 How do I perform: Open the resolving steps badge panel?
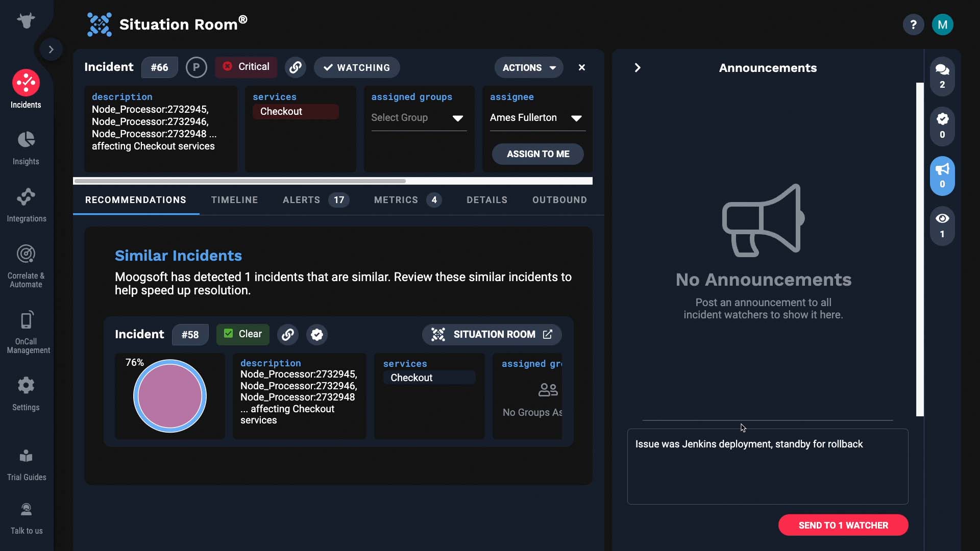click(x=942, y=126)
